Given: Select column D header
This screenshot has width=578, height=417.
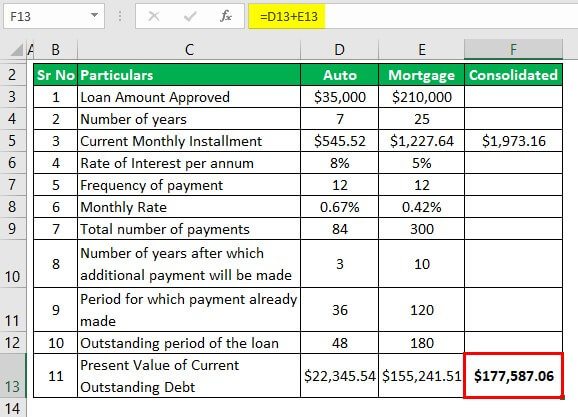Looking at the screenshot, I should pyautogui.click(x=340, y=50).
